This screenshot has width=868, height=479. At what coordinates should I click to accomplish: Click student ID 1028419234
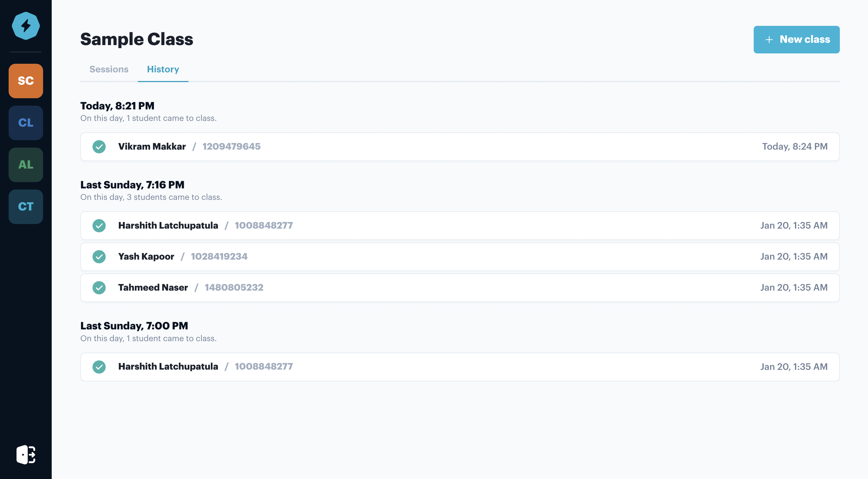tap(219, 256)
